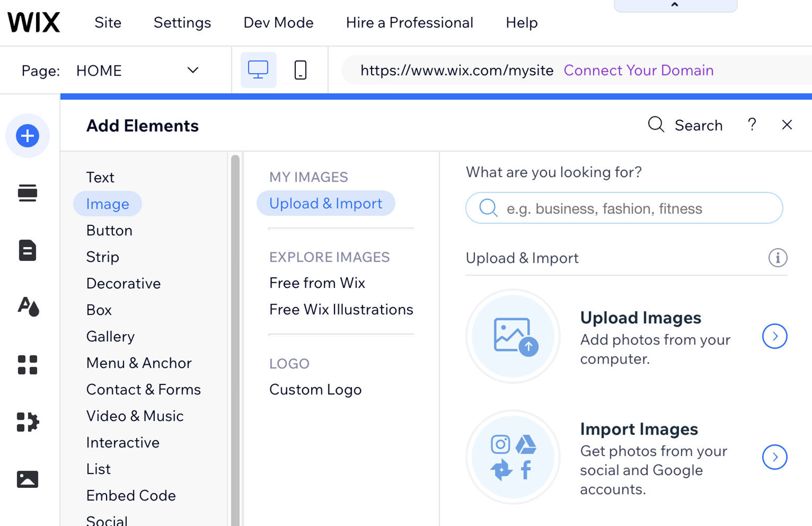
Task: Close the Add Elements panel
Action: [x=787, y=124]
